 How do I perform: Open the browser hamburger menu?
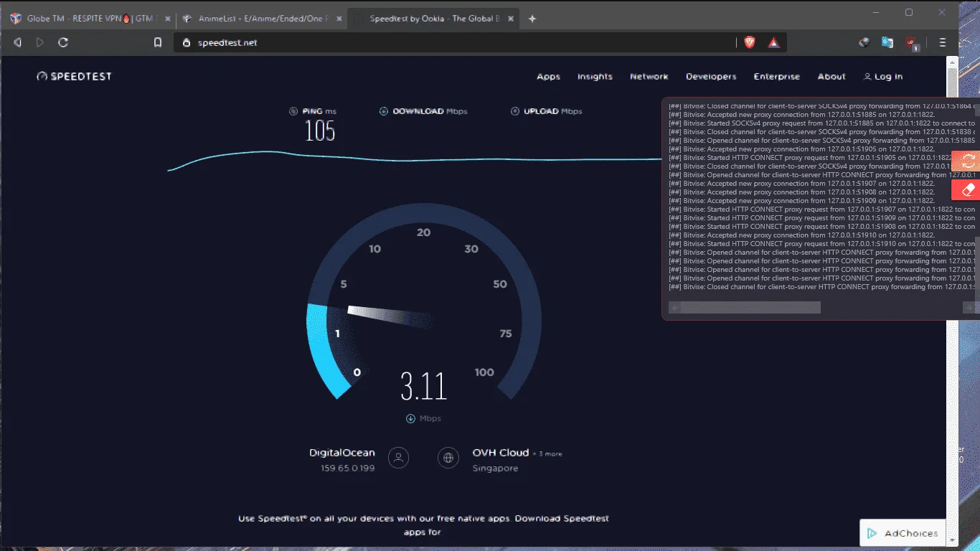click(943, 43)
